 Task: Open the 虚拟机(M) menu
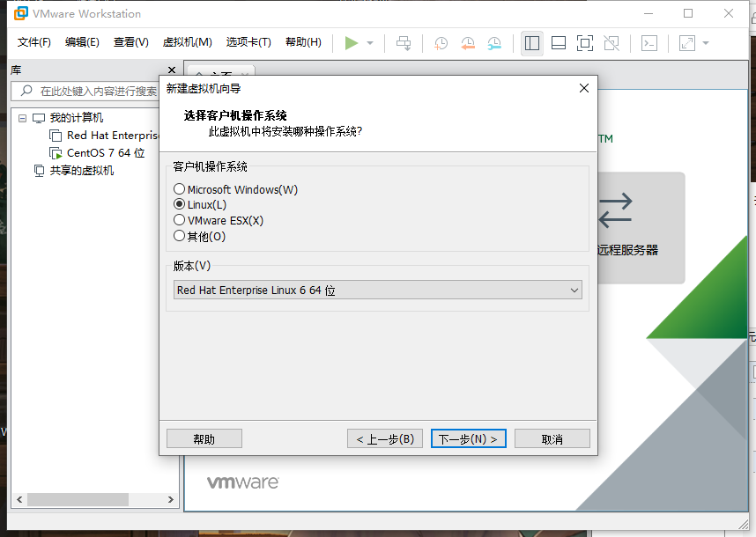click(187, 42)
